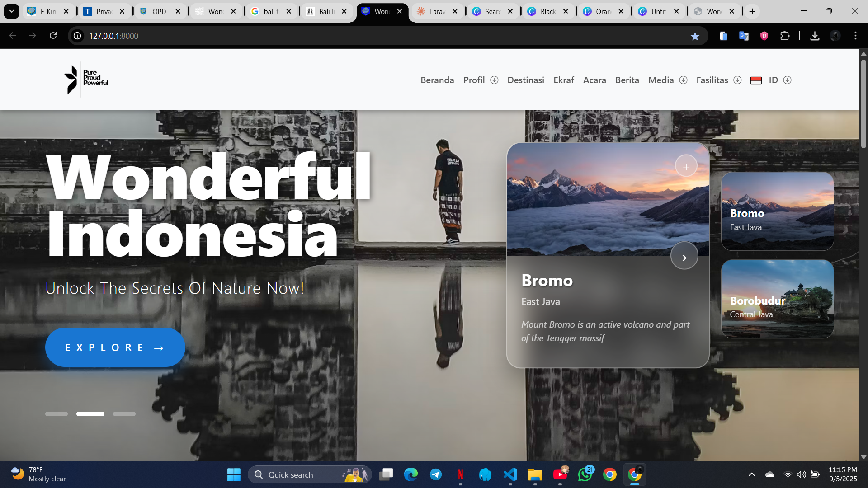Open the Berita navigation link
Viewport: 868px width, 488px height.
point(627,80)
